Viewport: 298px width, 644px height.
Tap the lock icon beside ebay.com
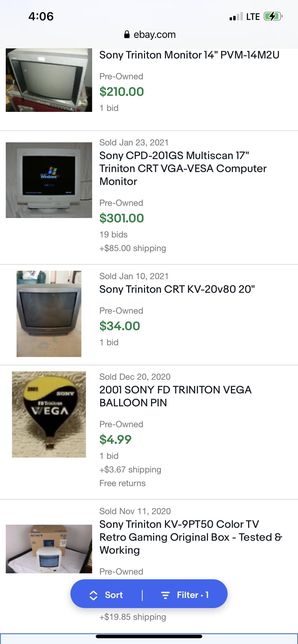pyautogui.click(x=127, y=34)
